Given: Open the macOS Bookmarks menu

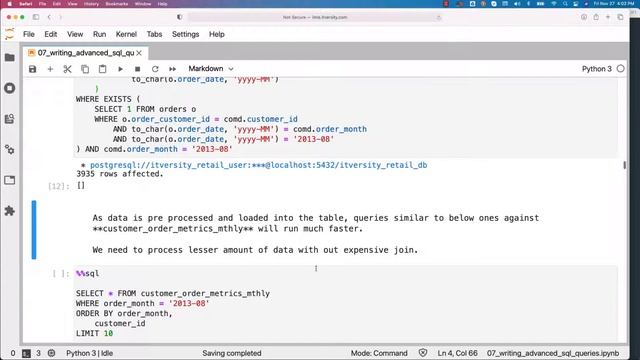Looking at the screenshot, I should (117, 4).
